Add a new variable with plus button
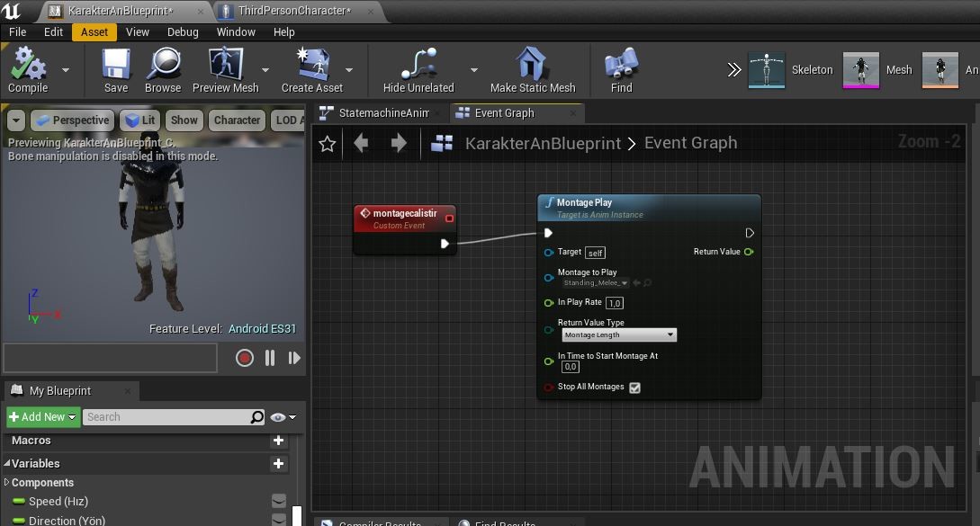 (x=279, y=464)
